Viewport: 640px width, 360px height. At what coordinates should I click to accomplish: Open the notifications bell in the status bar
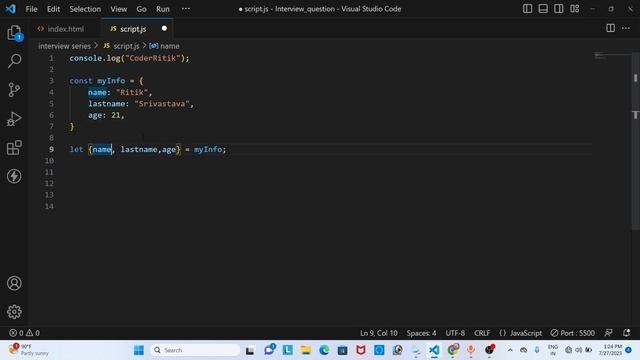(x=627, y=333)
